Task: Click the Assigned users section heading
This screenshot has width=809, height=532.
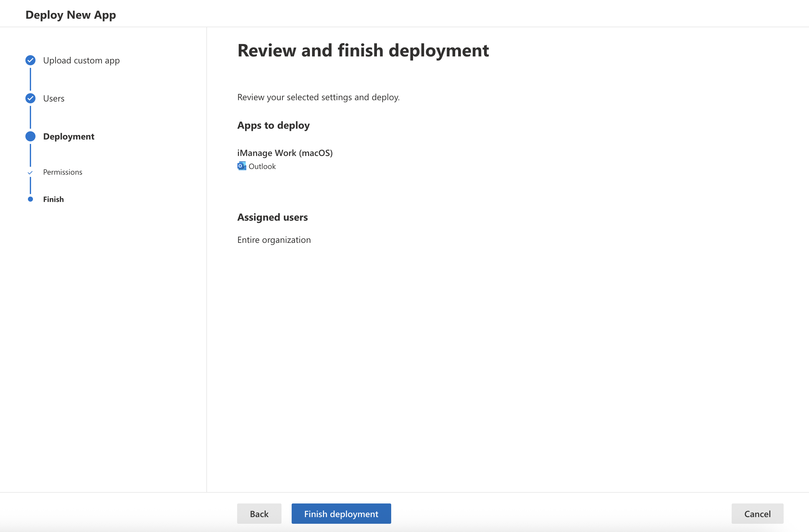Action: click(272, 217)
